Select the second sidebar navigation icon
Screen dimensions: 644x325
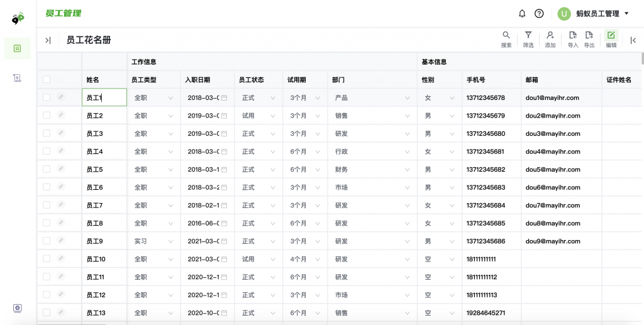click(x=18, y=77)
